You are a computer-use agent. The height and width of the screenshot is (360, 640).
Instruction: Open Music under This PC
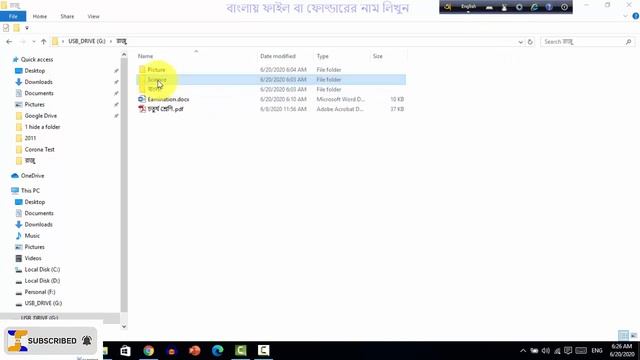(32, 236)
